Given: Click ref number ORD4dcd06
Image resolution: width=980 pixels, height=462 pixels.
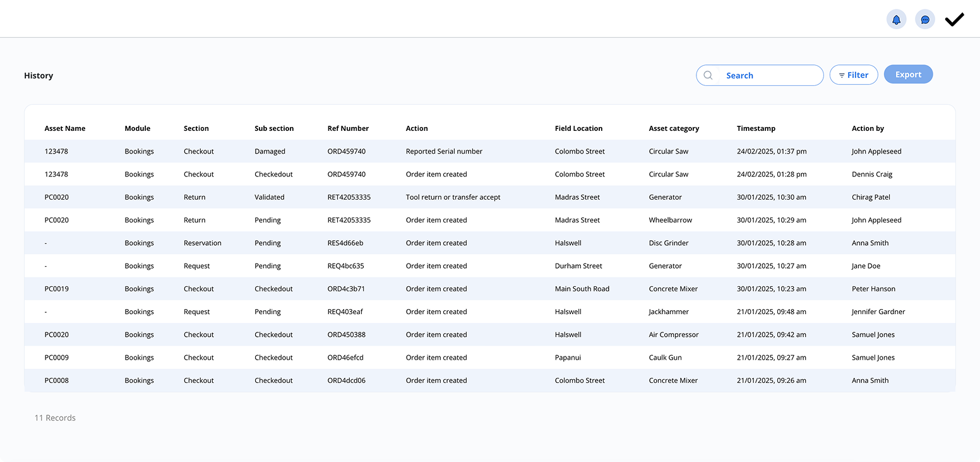Looking at the screenshot, I should [x=346, y=380].
